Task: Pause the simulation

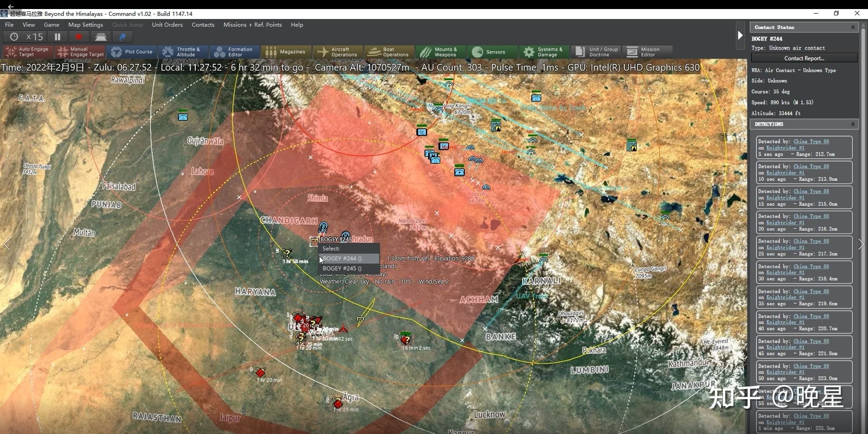Action: tap(57, 37)
